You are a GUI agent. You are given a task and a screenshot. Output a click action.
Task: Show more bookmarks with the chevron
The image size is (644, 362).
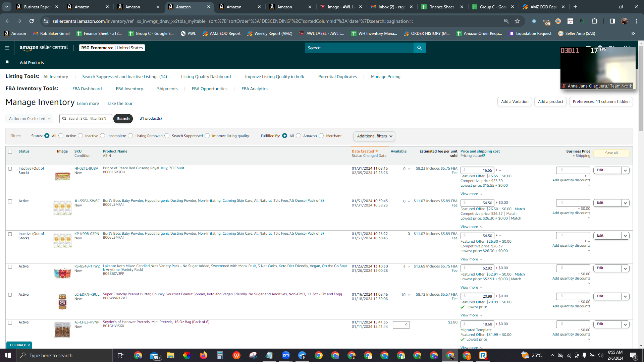pyautogui.click(x=633, y=34)
